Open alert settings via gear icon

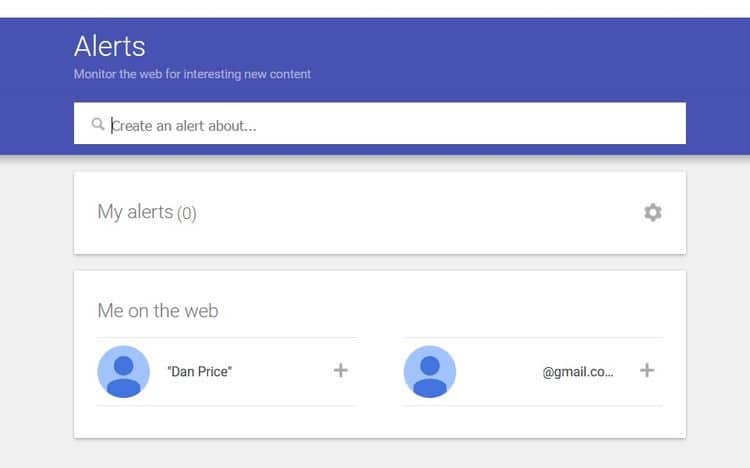point(652,212)
